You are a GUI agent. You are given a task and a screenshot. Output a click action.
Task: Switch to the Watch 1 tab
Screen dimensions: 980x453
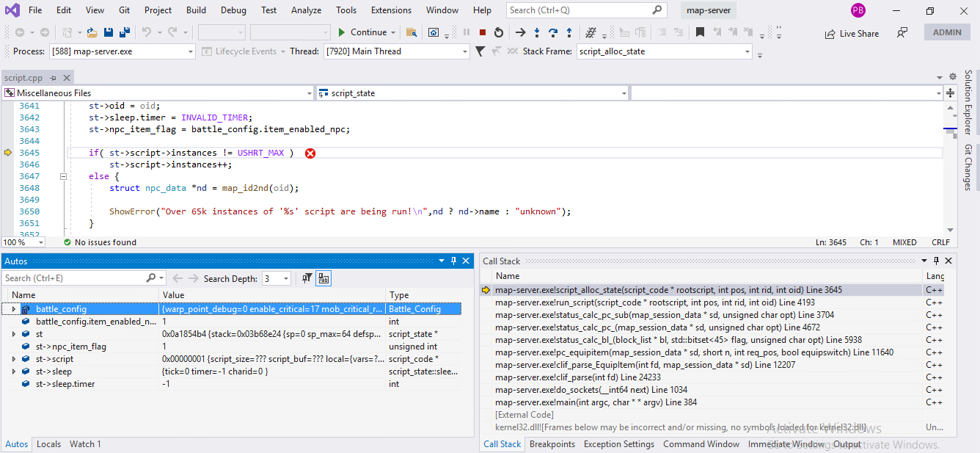(x=85, y=444)
